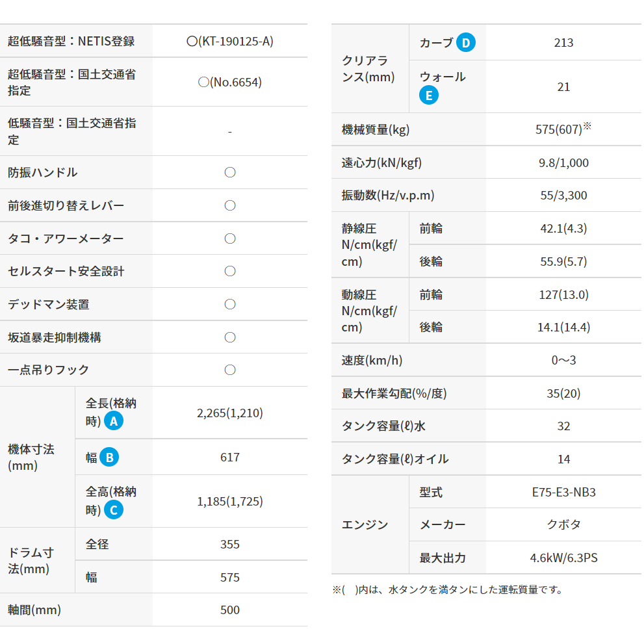Click the blue E badge under ウォール
644x644 pixels.
pos(429,96)
